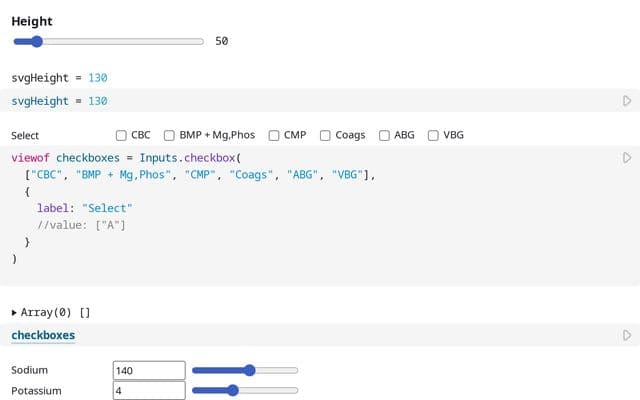640x400 pixels.
Task: Enable the BMP + Mg,Phos checkbox
Action: pos(169,135)
